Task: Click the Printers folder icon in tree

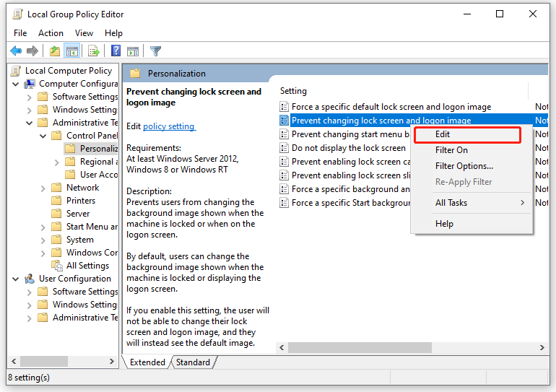Action: [x=56, y=201]
